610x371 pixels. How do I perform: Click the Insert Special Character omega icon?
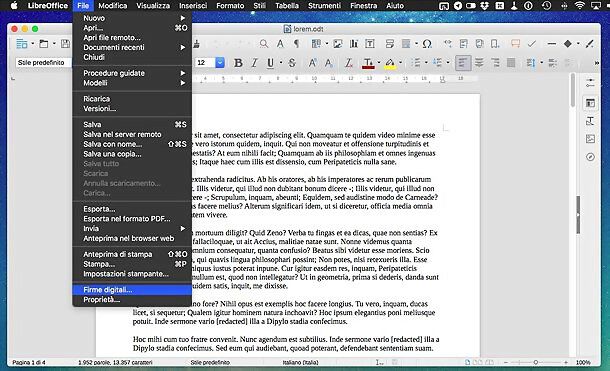(x=427, y=44)
